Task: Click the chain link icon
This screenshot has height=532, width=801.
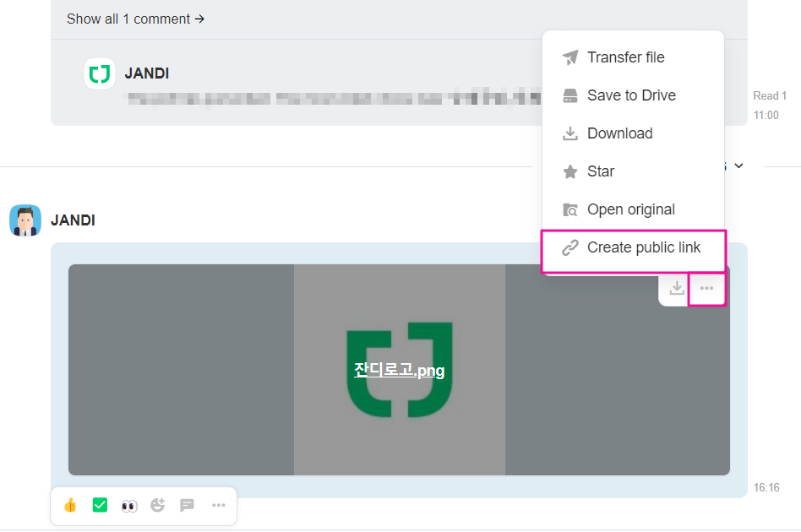Action: (x=570, y=247)
